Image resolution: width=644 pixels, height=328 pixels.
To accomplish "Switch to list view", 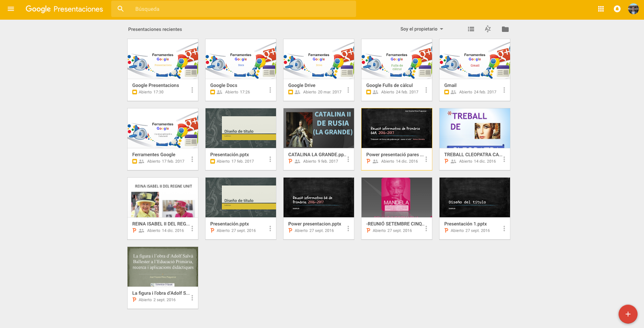I will pyautogui.click(x=471, y=29).
